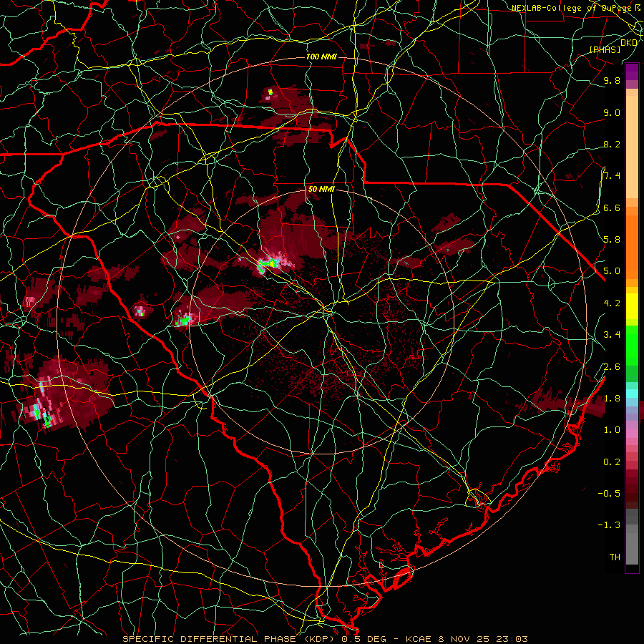Click the 1.8 value on the color scale
The image size is (644, 644).
pos(612,399)
